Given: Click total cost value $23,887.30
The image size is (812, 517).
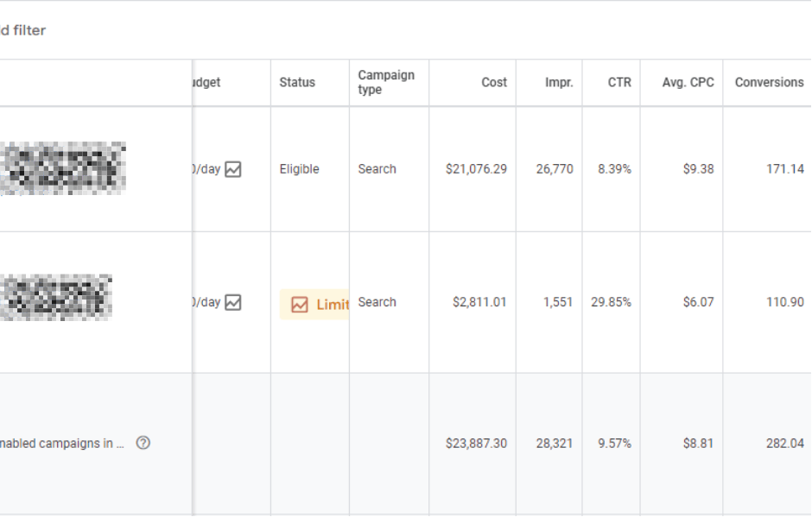Looking at the screenshot, I should [x=476, y=444].
